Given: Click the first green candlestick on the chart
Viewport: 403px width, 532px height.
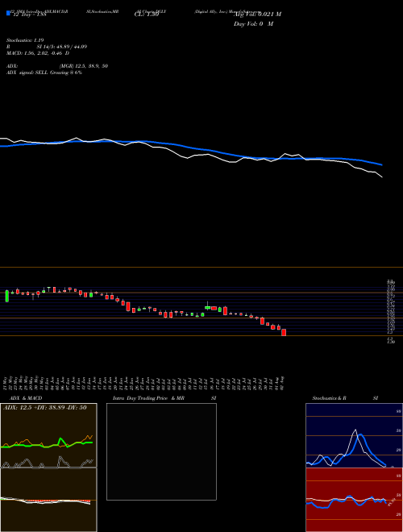Looking at the screenshot, I should (6, 296).
